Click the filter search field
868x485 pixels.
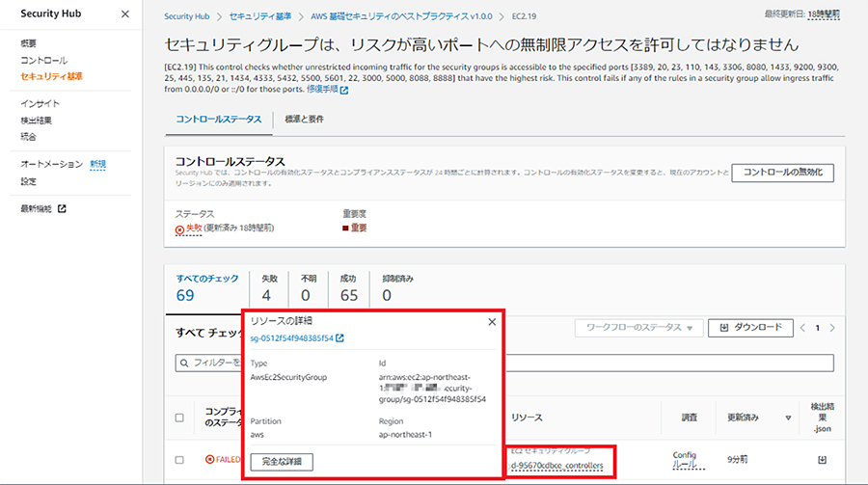(504, 363)
